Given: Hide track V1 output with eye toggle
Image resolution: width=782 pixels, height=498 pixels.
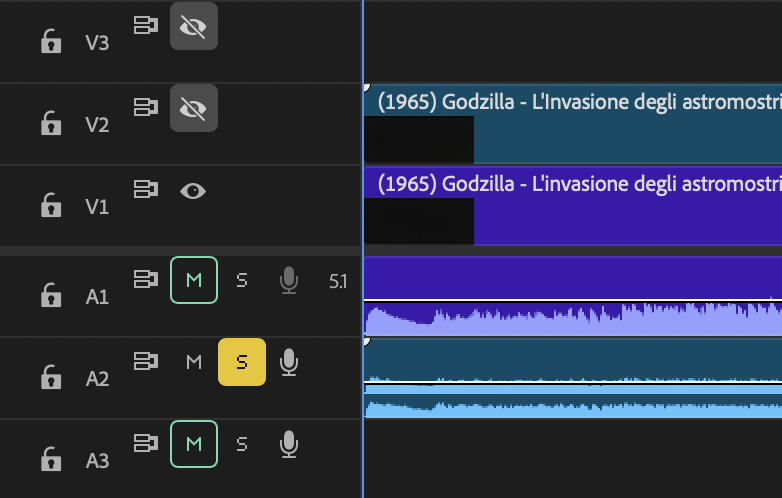Looking at the screenshot, I should (193, 190).
